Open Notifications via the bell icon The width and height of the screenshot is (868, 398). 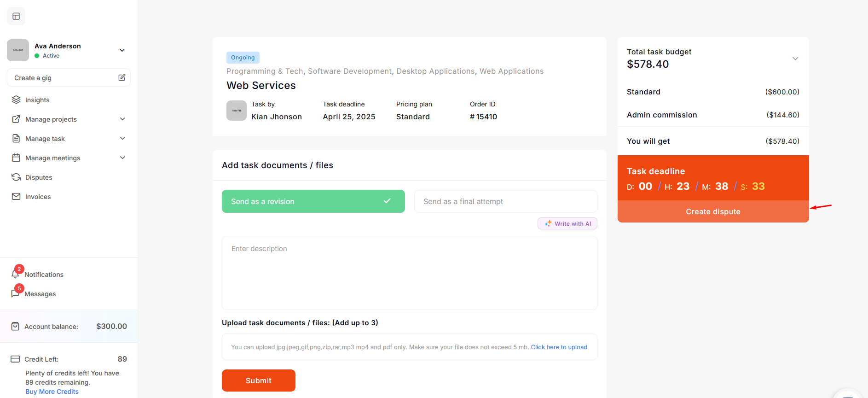point(15,275)
